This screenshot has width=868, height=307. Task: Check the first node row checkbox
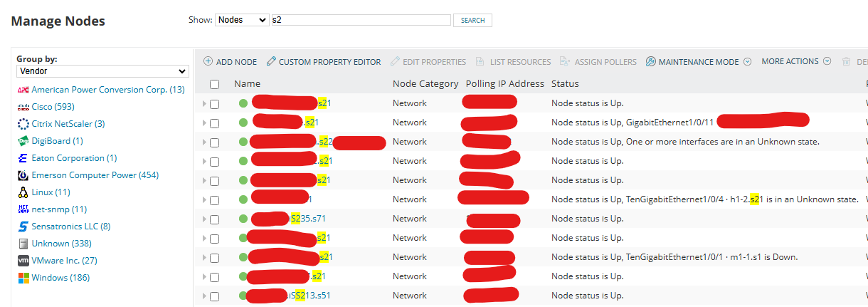coord(214,103)
